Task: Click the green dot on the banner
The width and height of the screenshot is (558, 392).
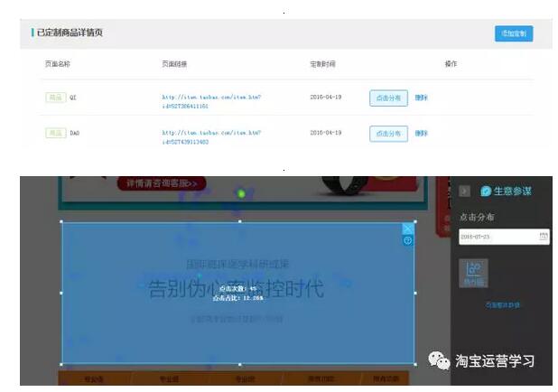Action: coord(240,192)
